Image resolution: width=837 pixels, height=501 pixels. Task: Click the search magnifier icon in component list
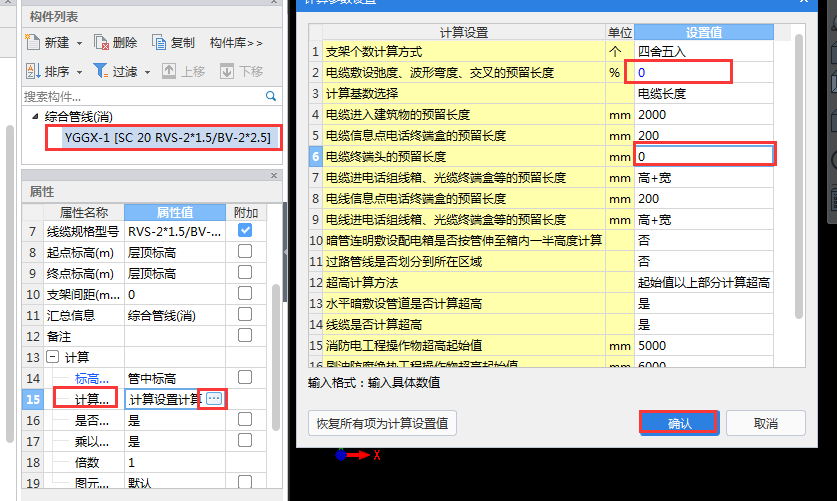[x=271, y=96]
